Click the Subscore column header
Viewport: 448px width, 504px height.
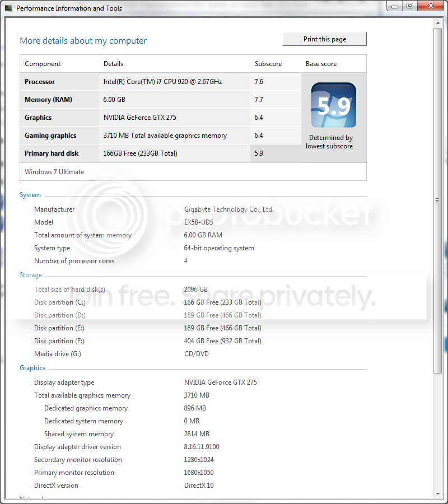tap(268, 64)
